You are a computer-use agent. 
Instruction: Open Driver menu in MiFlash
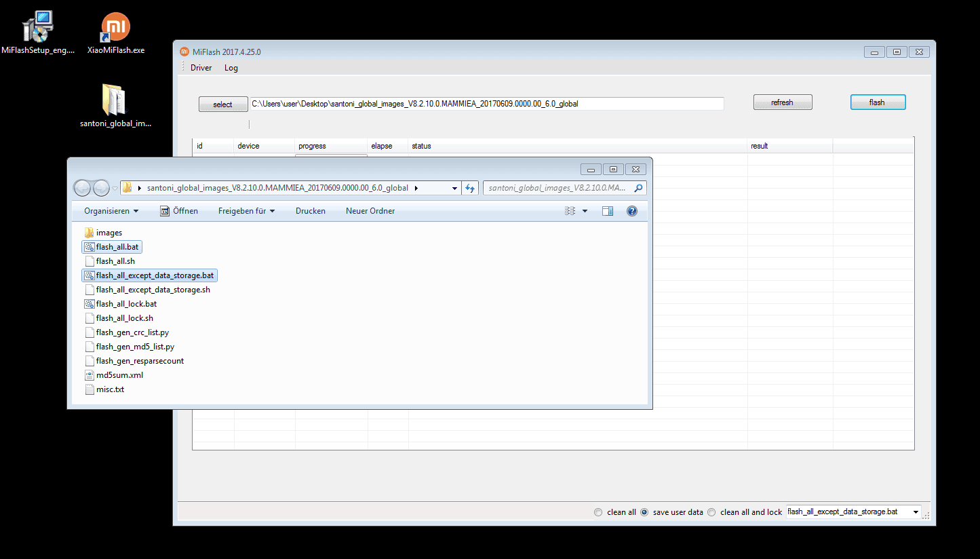pyautogui.click(x=201, y=68)
